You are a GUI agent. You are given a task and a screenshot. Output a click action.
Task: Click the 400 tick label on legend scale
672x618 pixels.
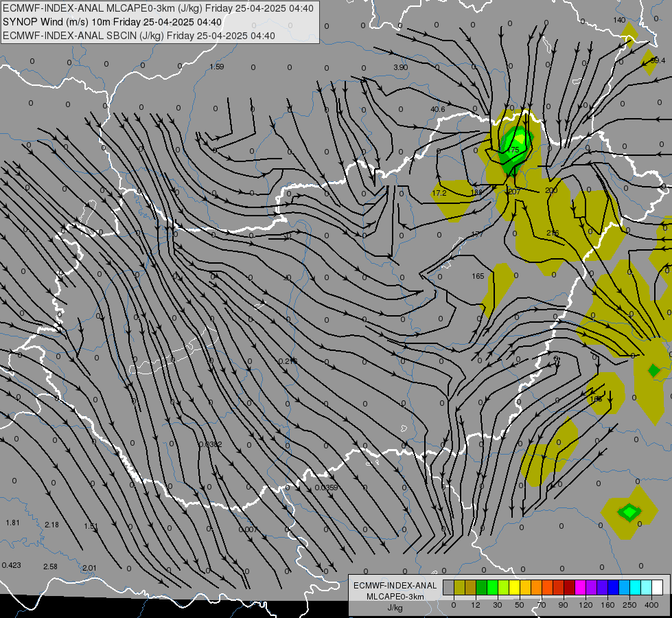[651, 605]
